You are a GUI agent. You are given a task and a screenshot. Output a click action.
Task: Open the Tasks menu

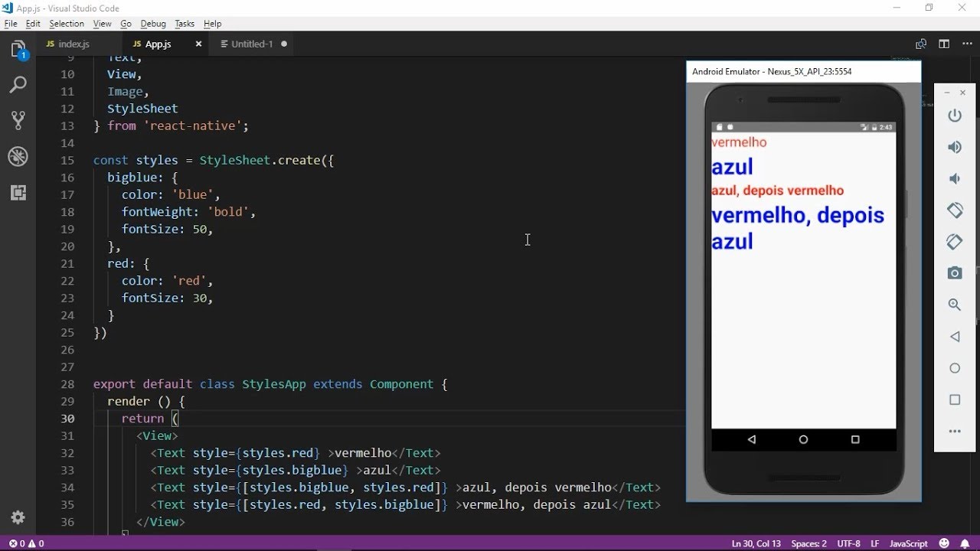coord(185,24)
